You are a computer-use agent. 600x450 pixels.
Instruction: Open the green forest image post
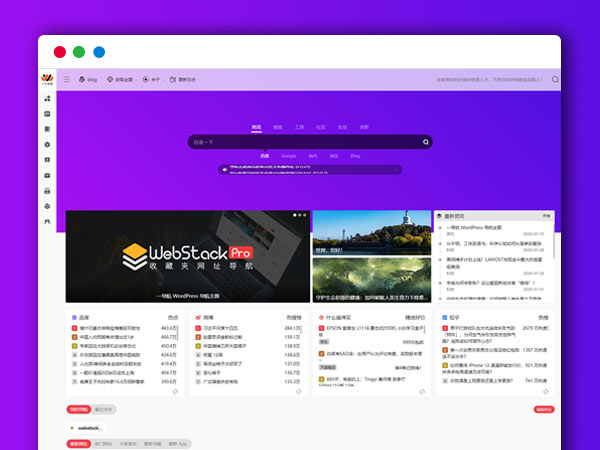(x=372, y=280)
